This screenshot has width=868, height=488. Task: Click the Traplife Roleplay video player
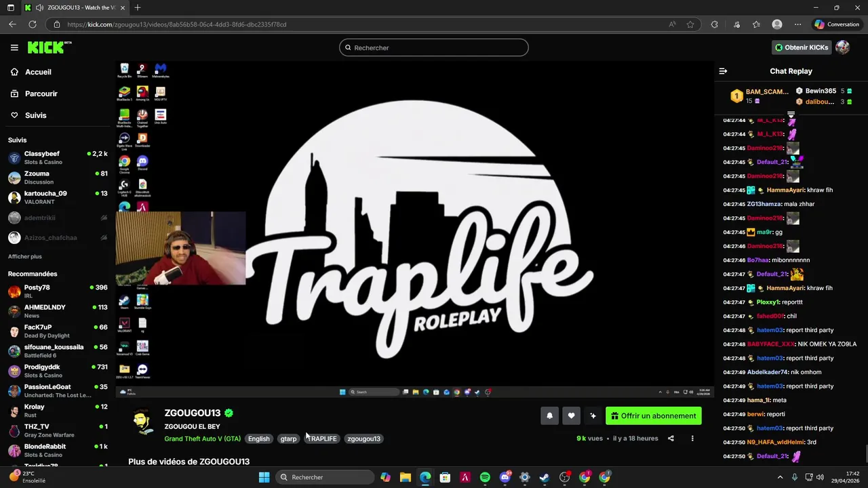(414, 229)
